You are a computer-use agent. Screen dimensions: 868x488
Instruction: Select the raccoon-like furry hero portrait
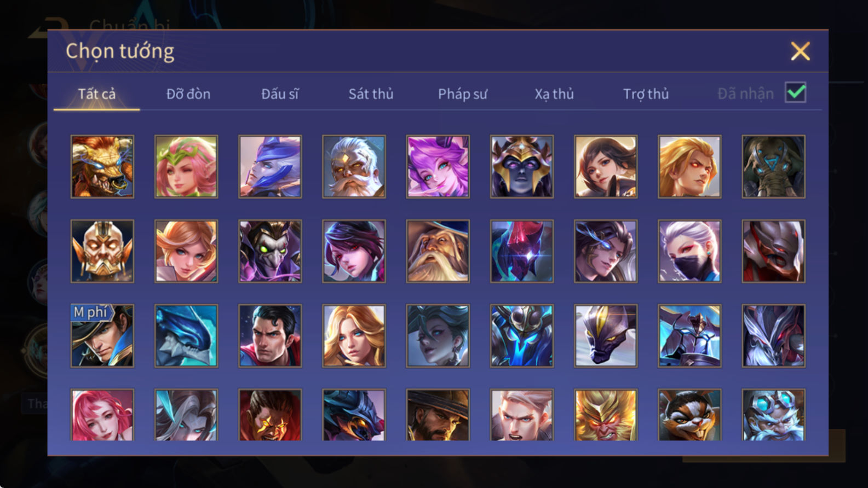point(689,415)
